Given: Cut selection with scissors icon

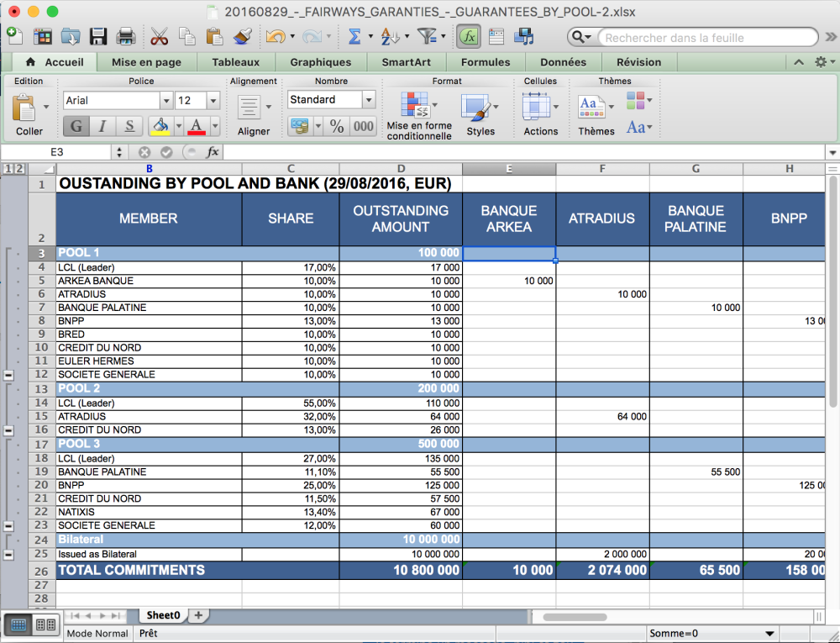Looking at the screenshot, I should (159, 36).
